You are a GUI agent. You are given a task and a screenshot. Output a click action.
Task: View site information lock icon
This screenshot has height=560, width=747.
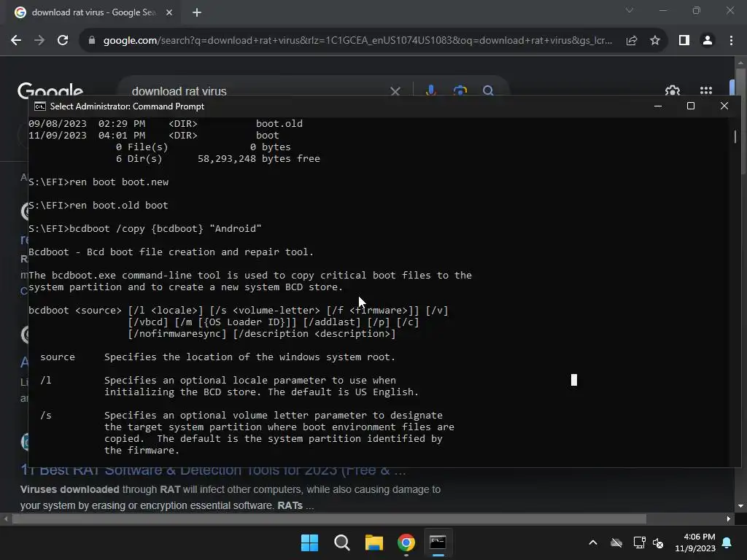coord(92,41)
